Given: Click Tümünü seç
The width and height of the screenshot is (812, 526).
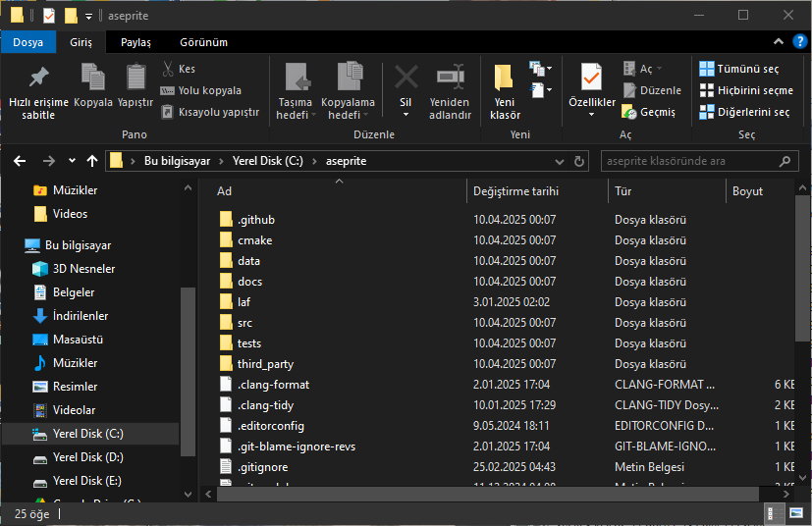Looking at the screenshot, I should click(739, 69).
